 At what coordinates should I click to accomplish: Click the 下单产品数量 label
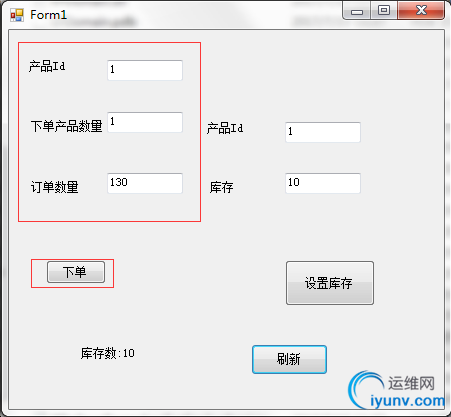pyautogui.click(x=66, y=126)
